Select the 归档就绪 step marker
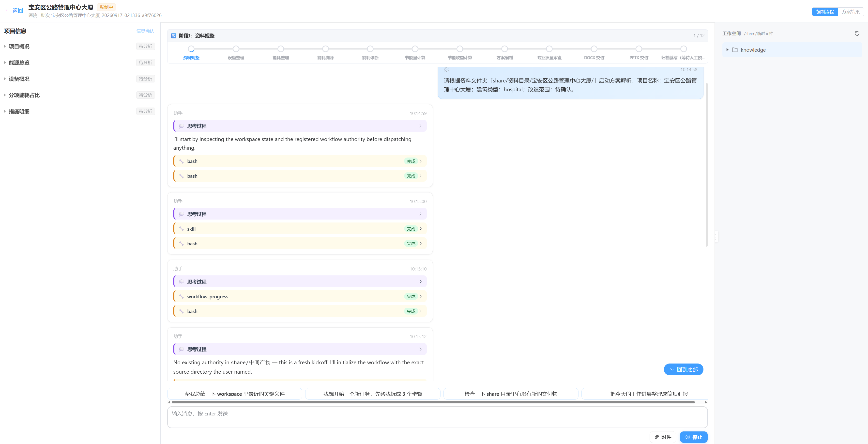 pos(683,49)
